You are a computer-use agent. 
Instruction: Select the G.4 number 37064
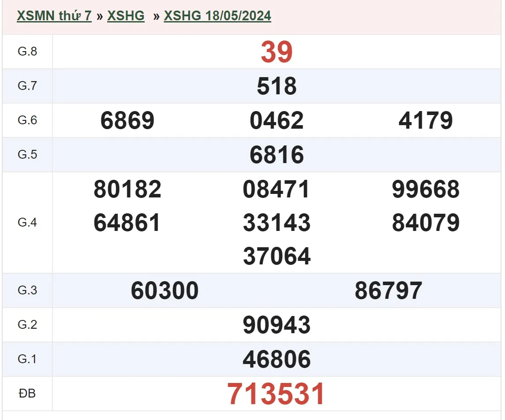point(277,256)
